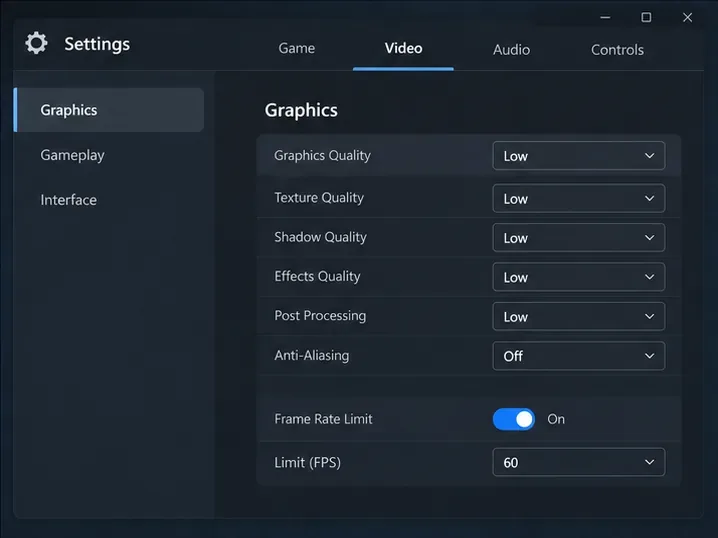Click the Post Processing chevron arrow
The width and height of the screenshot is (718, 538).
click(649, 316)
